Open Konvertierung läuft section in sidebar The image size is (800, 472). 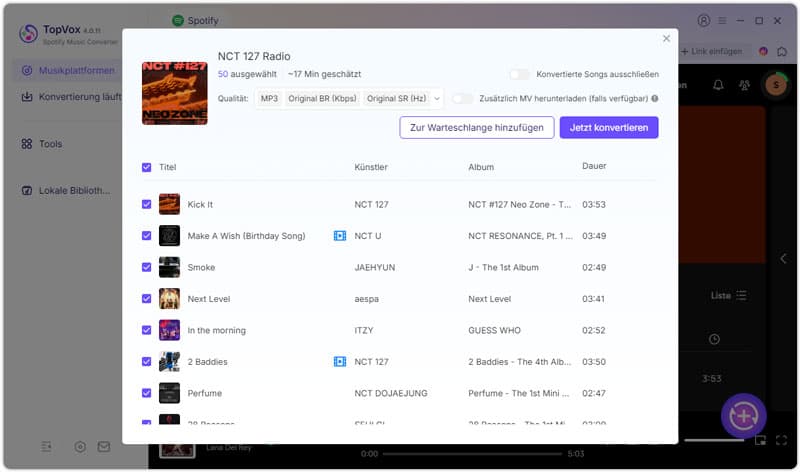point(71,96)
